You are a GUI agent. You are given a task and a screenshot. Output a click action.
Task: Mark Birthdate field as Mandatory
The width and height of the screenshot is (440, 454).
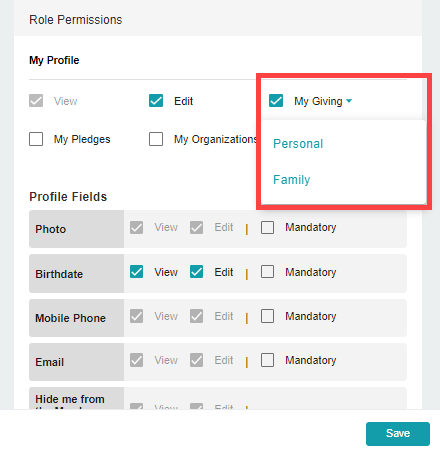[x=267, y=272]
